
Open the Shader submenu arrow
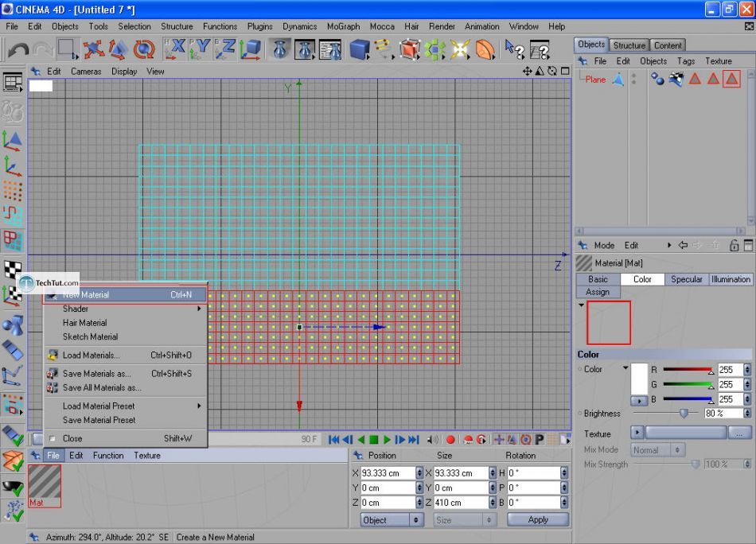(x=199, y=309)
